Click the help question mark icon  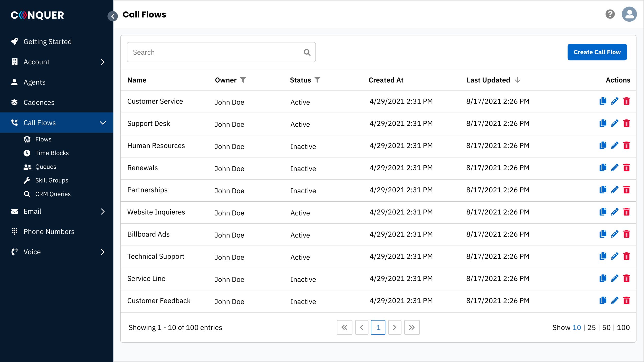click(x=610, y=14)
